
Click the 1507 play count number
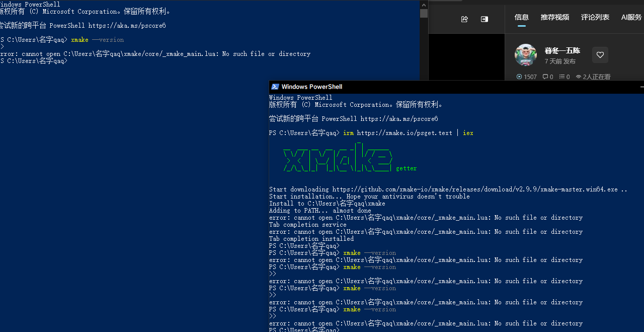[530, 77]
